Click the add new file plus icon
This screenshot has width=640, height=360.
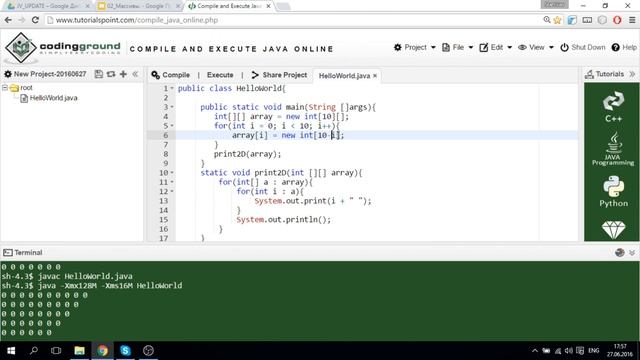coord(123,74)
